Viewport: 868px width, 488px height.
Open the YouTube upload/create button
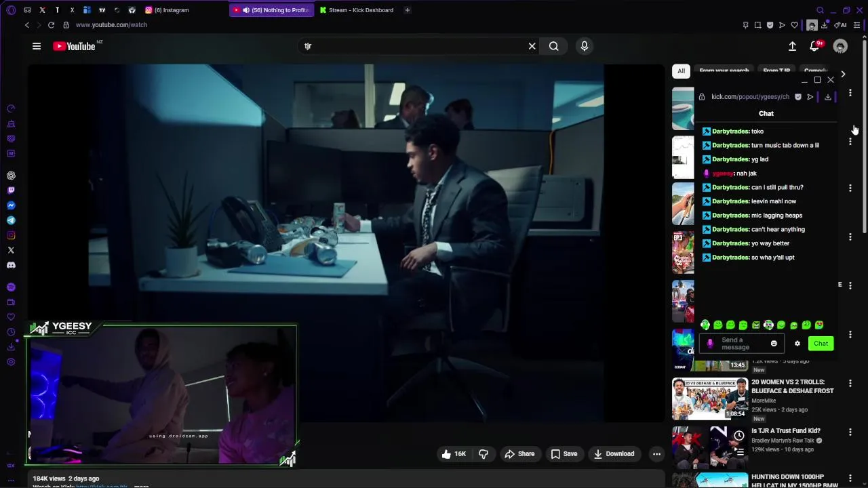(792, 46)
